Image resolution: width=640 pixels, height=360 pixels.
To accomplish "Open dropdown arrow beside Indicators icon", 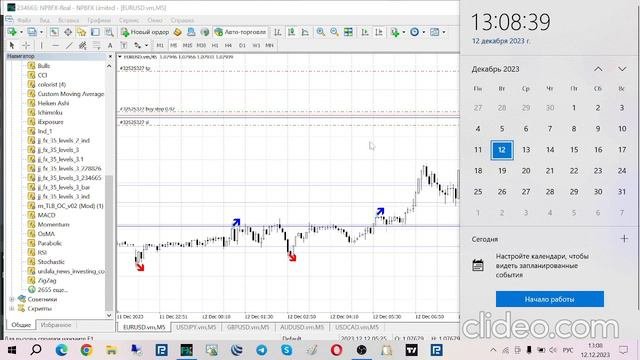I will [x=404, y=32].
